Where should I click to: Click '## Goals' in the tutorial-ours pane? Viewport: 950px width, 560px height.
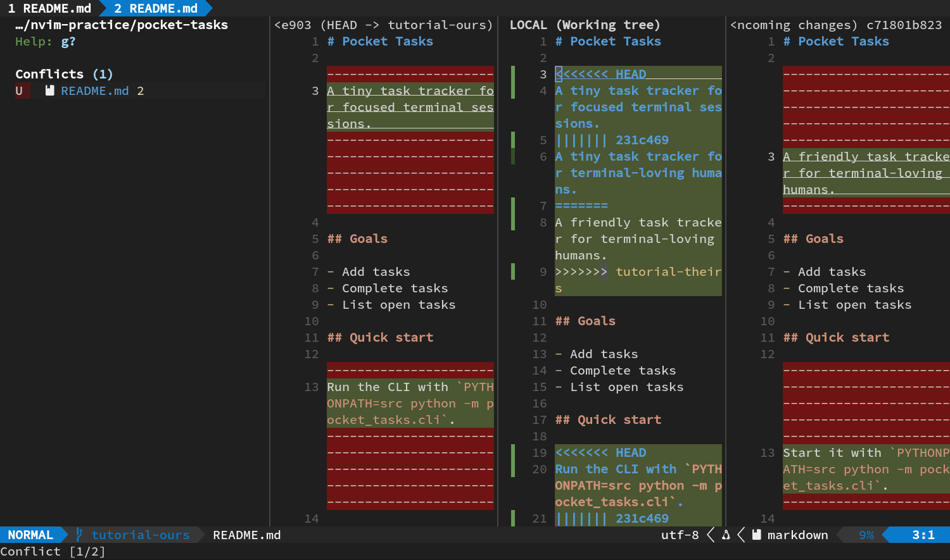click(x=357, y=239)
